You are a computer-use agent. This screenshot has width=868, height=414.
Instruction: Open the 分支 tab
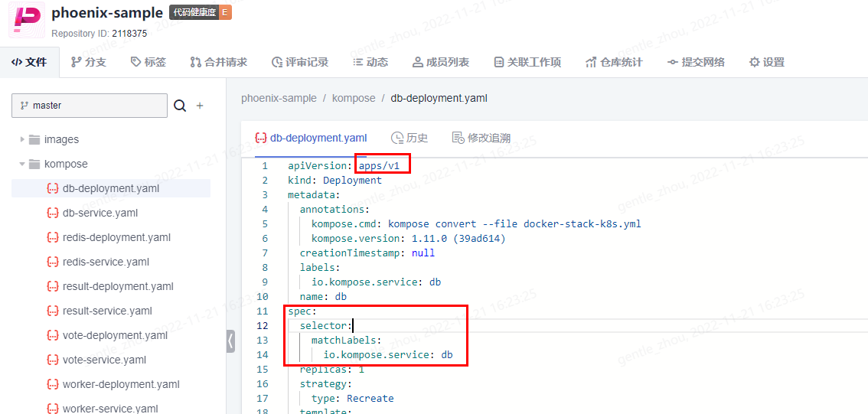coord(89,62)
